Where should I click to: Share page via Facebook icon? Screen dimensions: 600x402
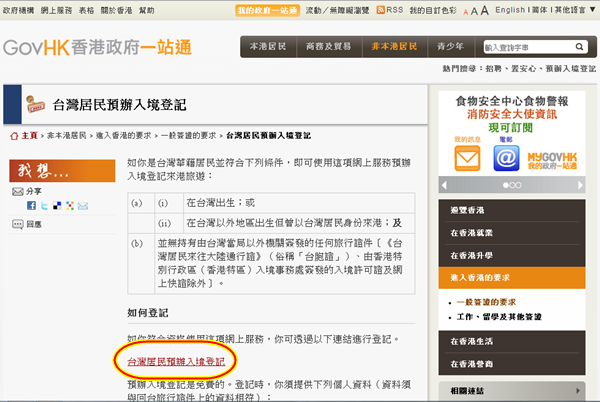[x=31, y=206]
